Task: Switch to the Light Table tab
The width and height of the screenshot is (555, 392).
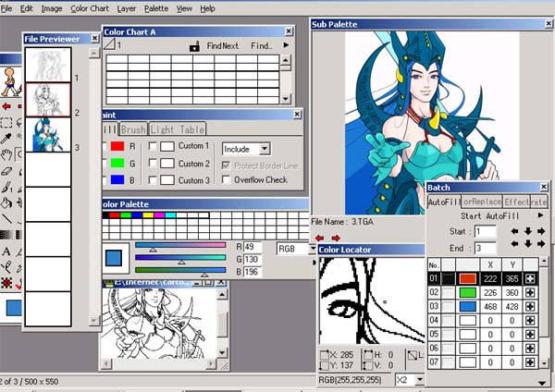Action: [x=177, y=130]
